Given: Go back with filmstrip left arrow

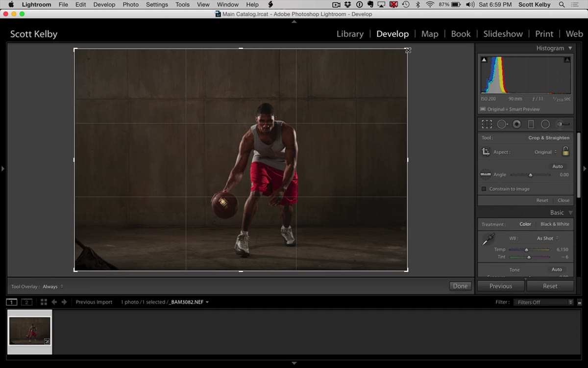Looking at the screenshot, I should click(54, 302).
